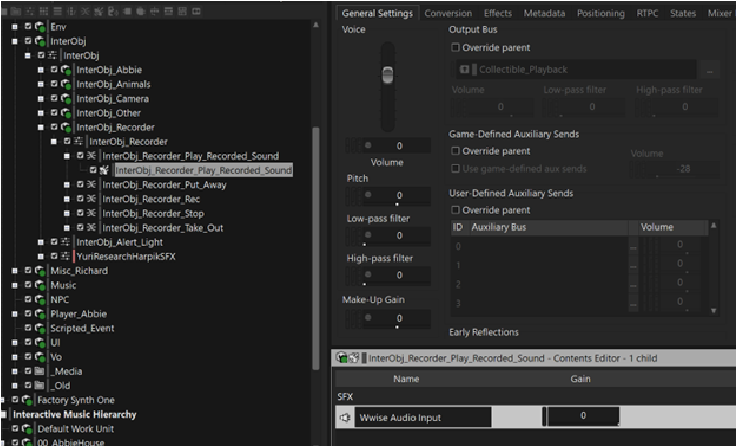Click the browse button for Auxiliary Bus row 0
736x446 pixels.
click(x=633, y=246)
